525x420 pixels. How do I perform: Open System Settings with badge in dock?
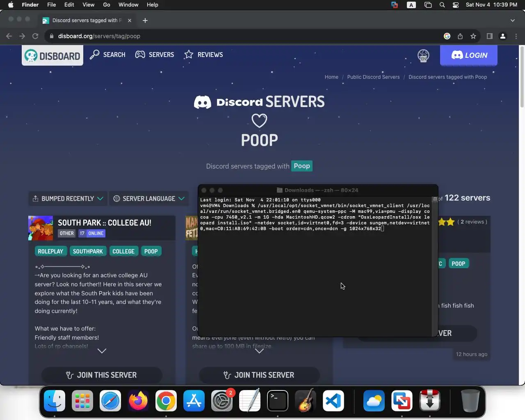coord(222,401)
